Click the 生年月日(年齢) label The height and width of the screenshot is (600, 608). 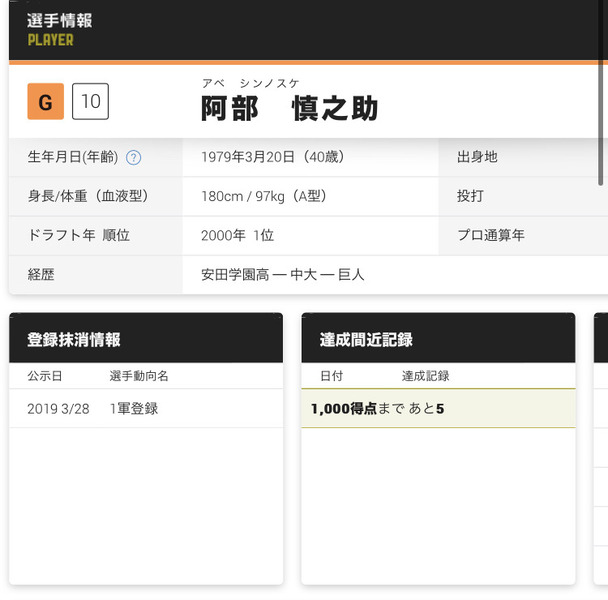pyautogui.click(x=73, y=157)
